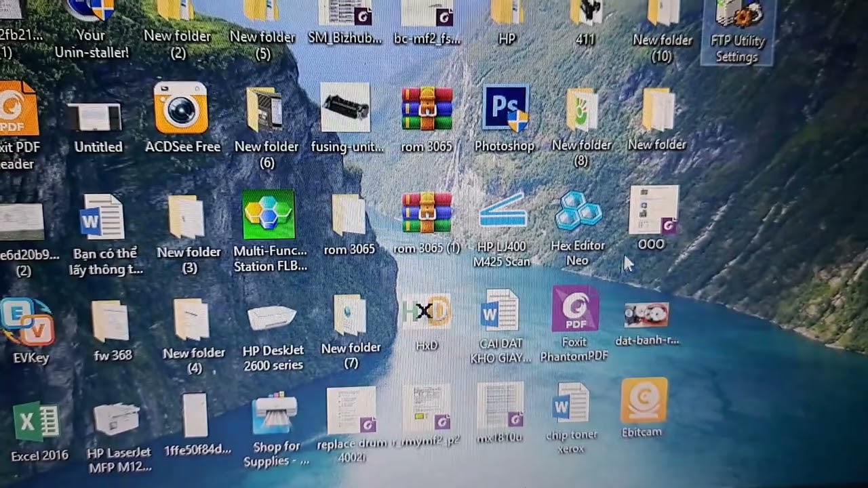This screenshot has width=868, height=488.
Task: Click the 'New folder (10)' label
Action: point(663,48)
